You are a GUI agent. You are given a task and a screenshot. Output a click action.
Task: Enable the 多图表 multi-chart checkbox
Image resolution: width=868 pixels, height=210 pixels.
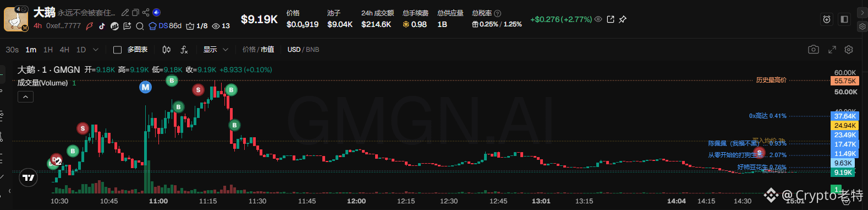point(117,50)
